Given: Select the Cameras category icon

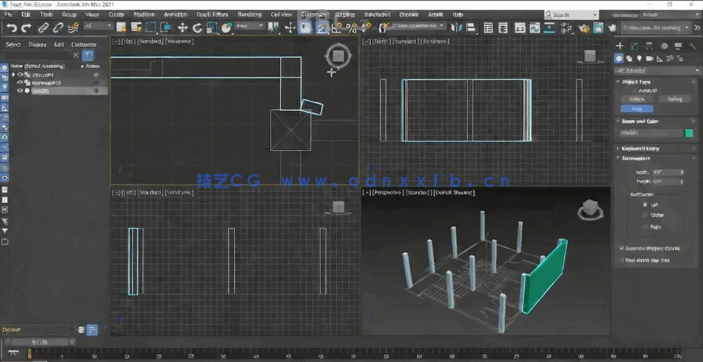Looking at the screenshot, I should pos(649,58).
